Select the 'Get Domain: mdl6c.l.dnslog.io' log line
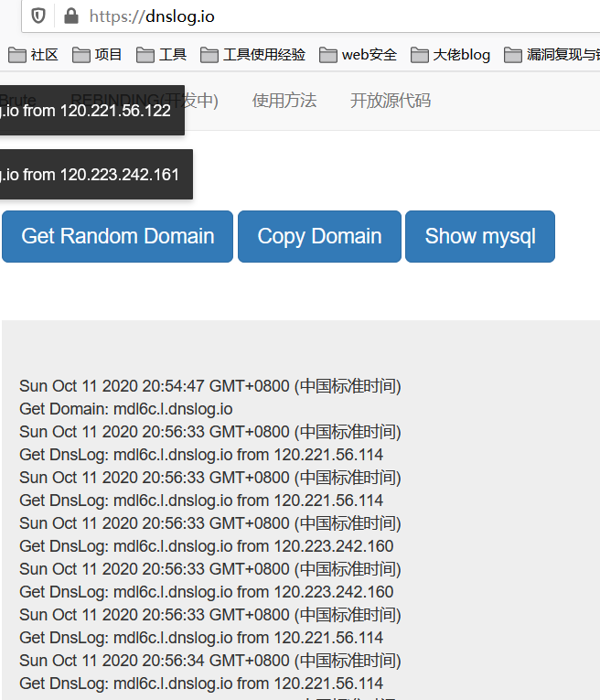The width and height of the screenshot is (600, 700). [126, 409]
